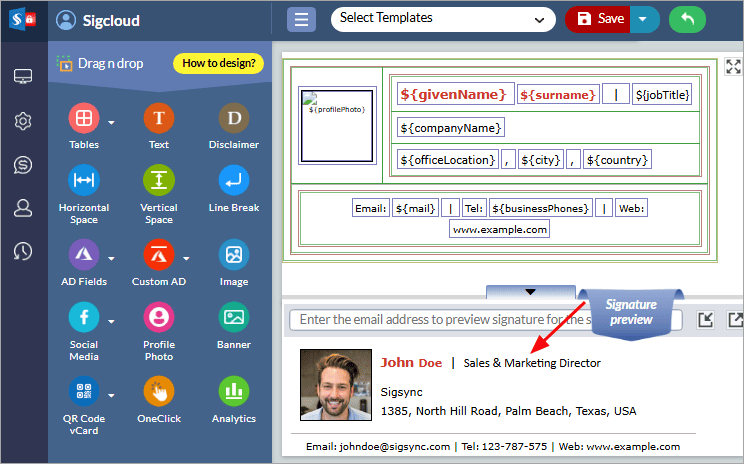Screen dimensions: 744x464
Task: Open the user profile sidebar icon
Action: [23, 208]
